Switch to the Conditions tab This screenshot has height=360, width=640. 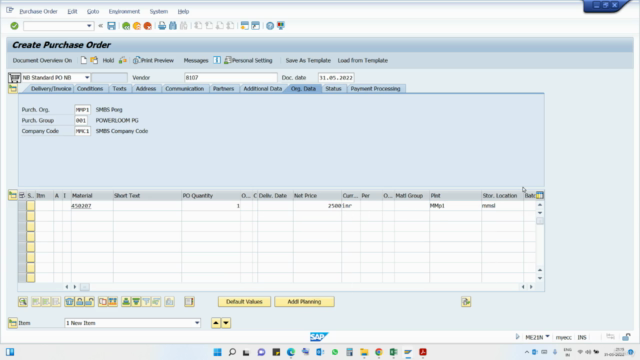[90, 89]
